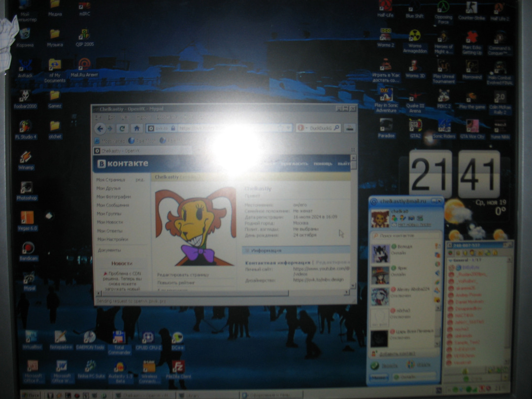The image size is (532, 399).
Task: Switch to the OpenVK Mypal taskbar button
Action: 144,395
